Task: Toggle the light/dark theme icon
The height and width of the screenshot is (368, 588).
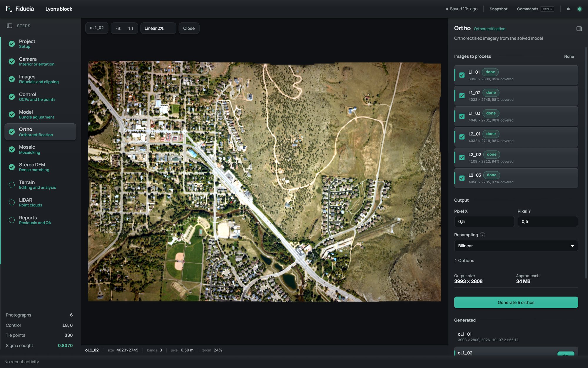Action: 569,9
